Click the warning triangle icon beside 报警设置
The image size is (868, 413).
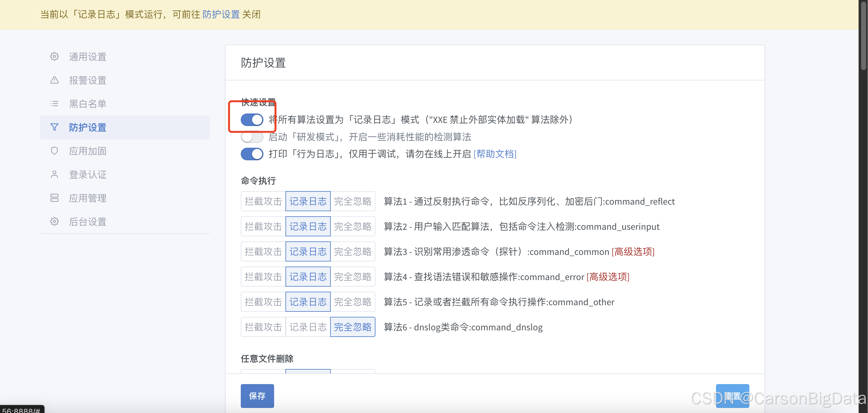point(54,80)
